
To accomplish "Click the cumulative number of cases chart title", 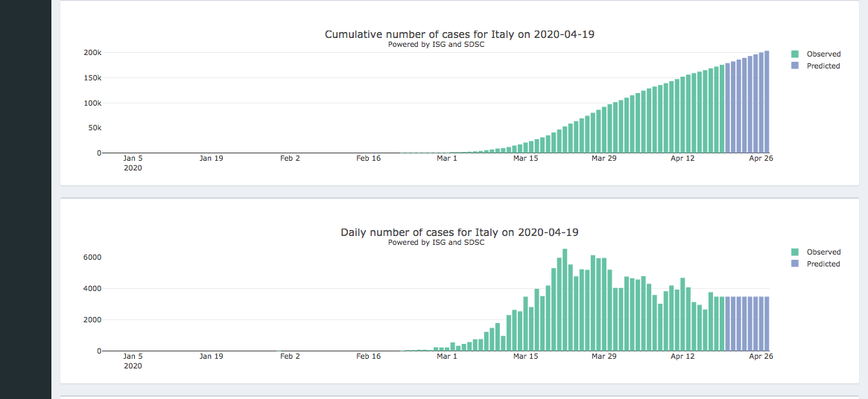I will 459,34.
